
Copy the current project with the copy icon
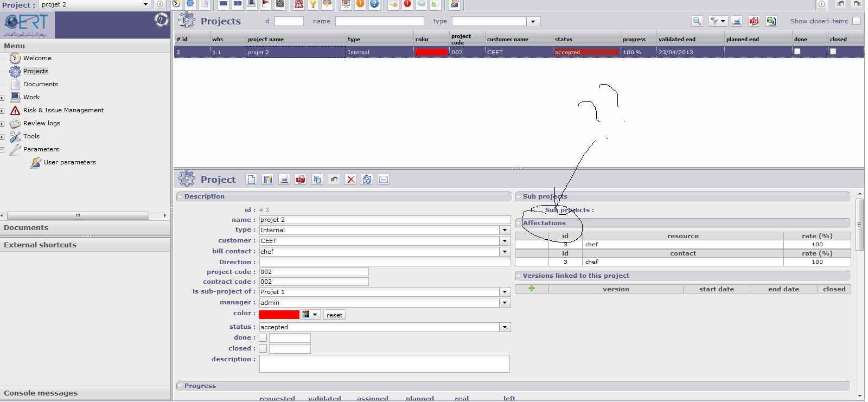click(x=317, y=180)
